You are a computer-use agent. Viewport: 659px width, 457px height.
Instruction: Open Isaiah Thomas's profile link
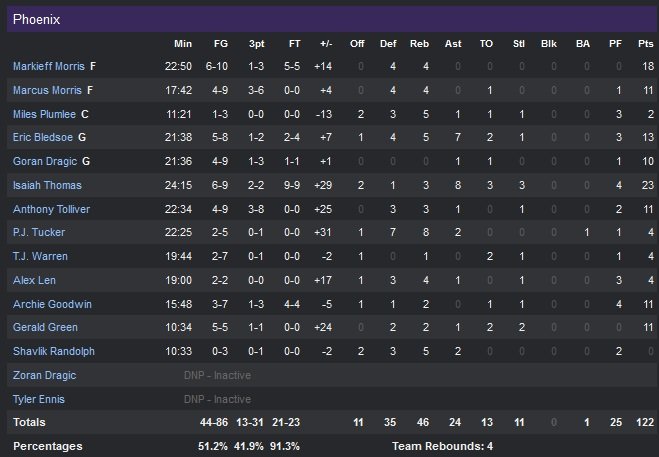pyautogui.click(x=47, y=185)
